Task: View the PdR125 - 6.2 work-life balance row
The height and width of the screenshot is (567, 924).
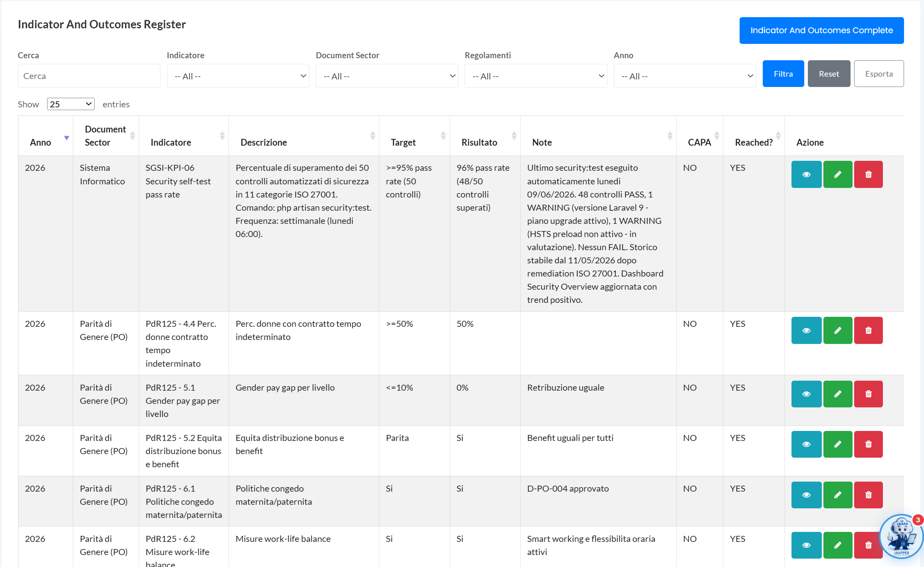Action: pos(806,545)
